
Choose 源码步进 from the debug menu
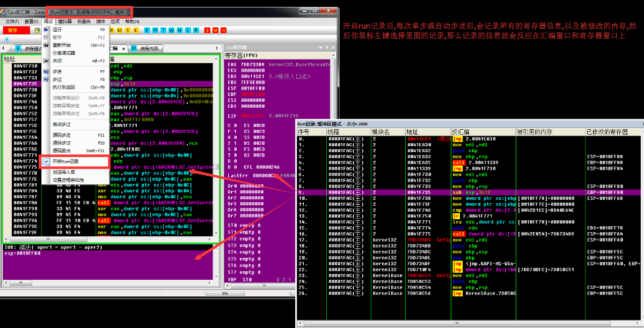76,135
